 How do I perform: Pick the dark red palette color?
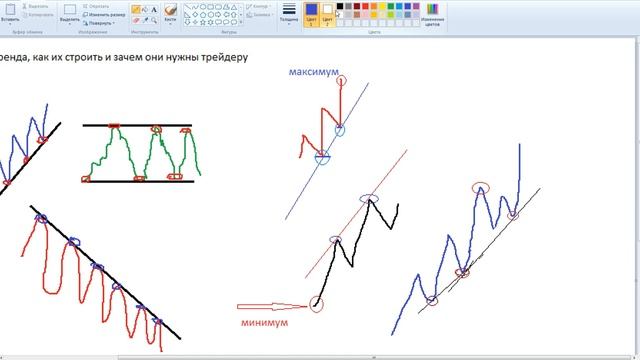(x=357, y=6)
